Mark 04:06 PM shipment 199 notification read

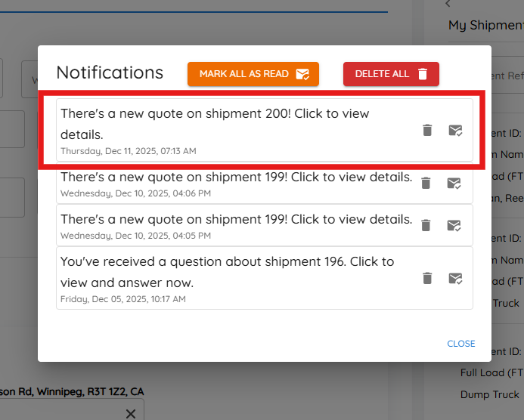[454, 183]
